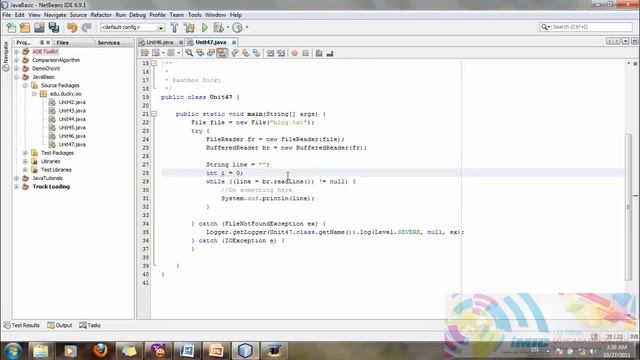This screenshot has height=360, width=640.
Task: Open the default config combo box
Action: (x=133, y=27)
